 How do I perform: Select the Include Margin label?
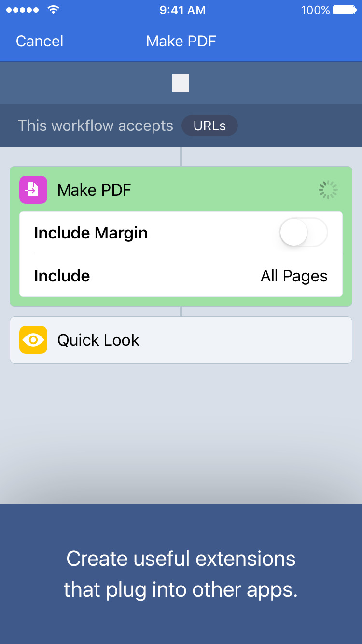pyautogui.click(x=91, y=233)
